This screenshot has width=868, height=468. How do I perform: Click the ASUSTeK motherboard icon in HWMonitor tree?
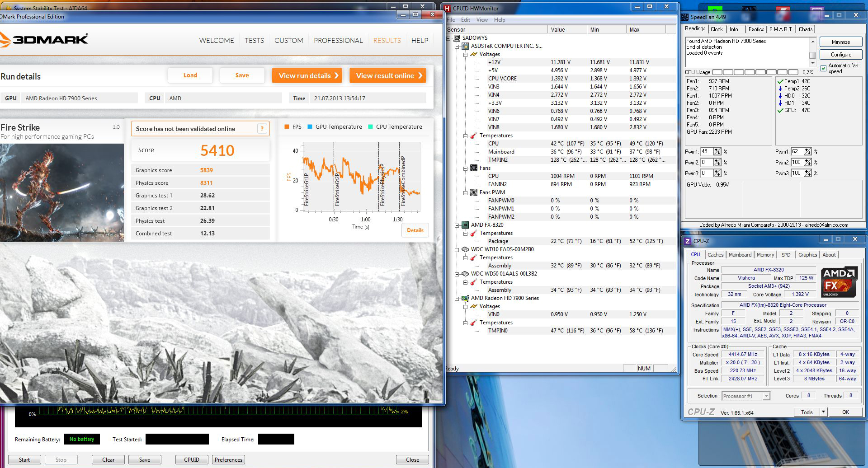coord(465,46)
